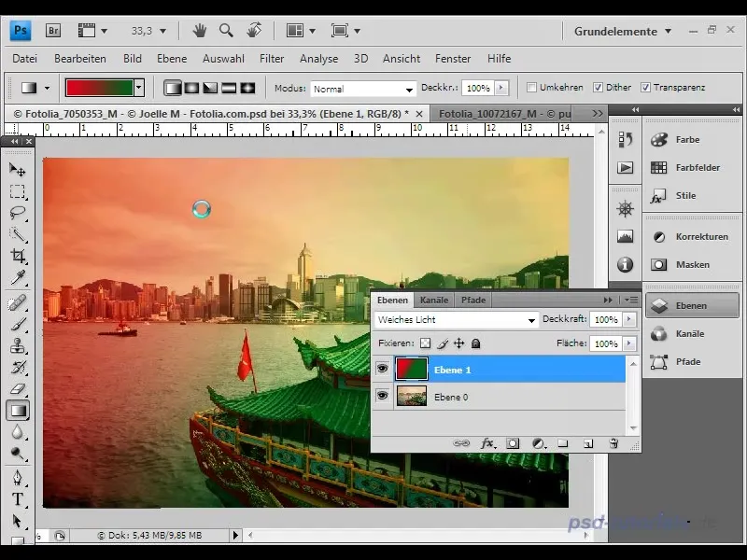Viewport: 747px width, 560px height.
Task: Switch to the Pfade tab
Action: (x=473, y=301)
